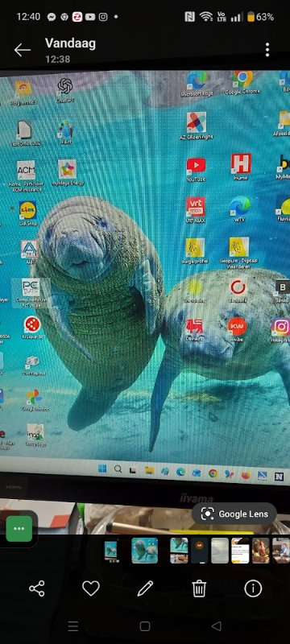290x644 pixels.
Task: Tap the YouTube desktop icon
Action: point(196,166)
